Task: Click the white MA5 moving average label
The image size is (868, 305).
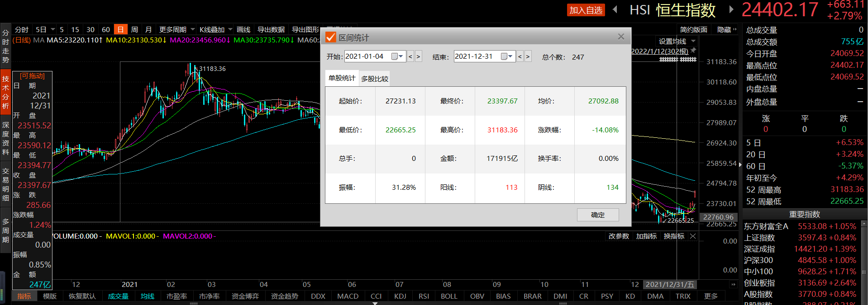Action: pos(74,40)
